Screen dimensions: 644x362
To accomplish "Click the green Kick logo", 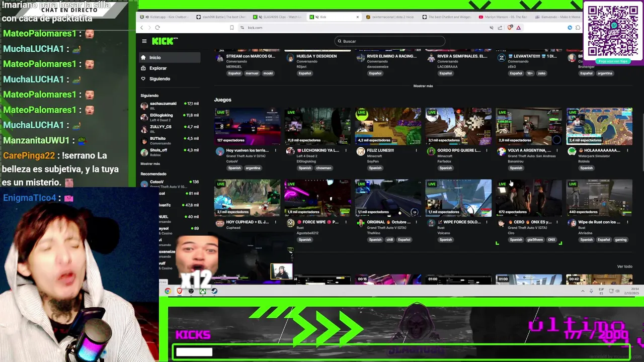I will [164, 41].
